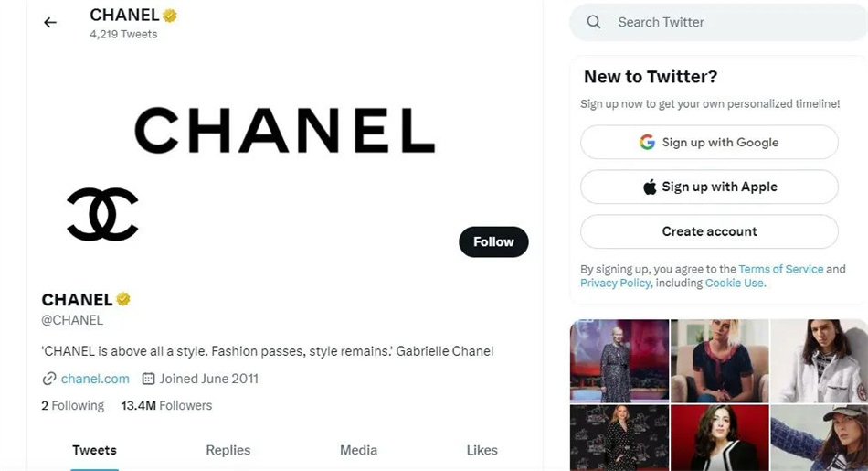Click Create account button

tap(709, 231)
